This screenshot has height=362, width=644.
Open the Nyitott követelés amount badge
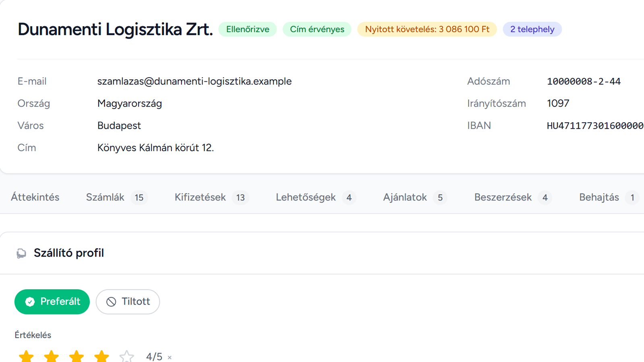click(427, 29)
